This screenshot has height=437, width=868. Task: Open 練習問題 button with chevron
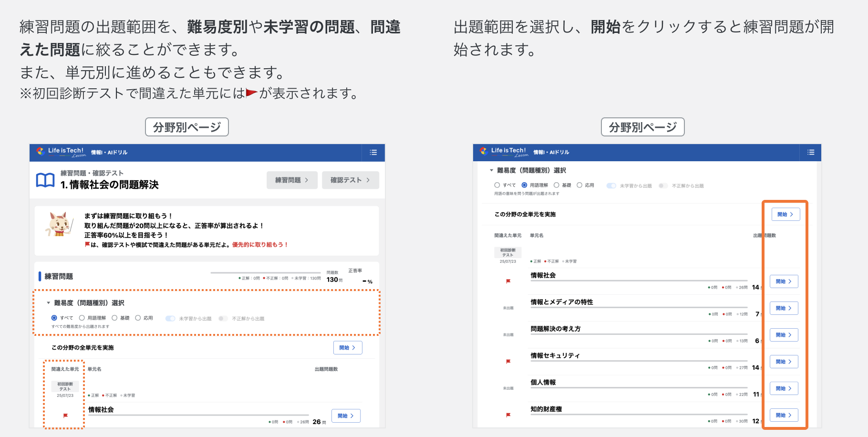click(292, 180)
